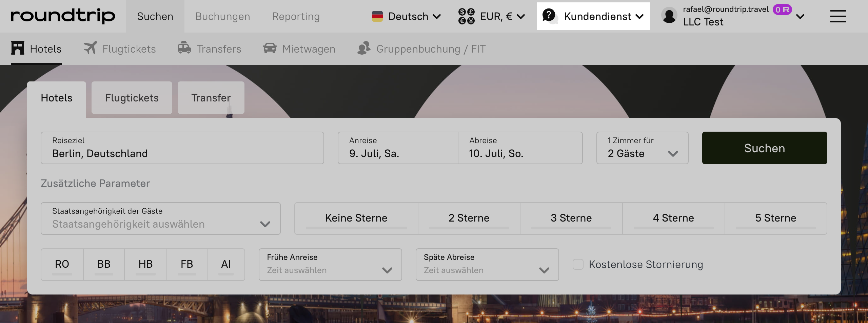Select the Flugtickets tab in search form

[x=132, y=98]
